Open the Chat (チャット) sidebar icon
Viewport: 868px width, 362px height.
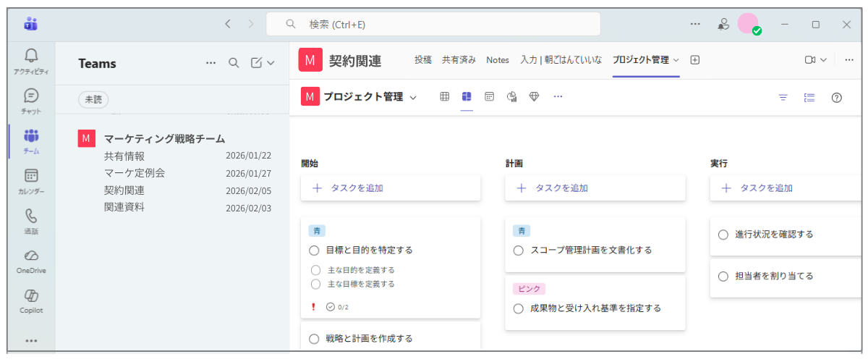(31, 101)
